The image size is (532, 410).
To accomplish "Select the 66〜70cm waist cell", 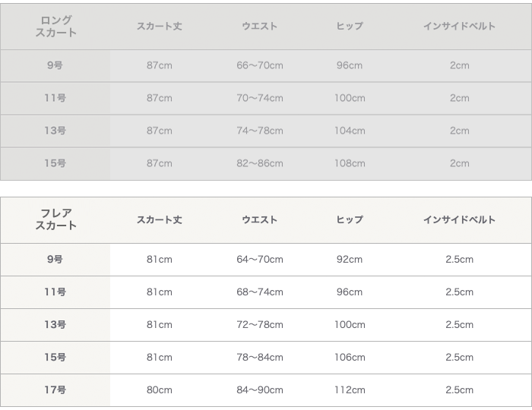I will pyautogui.click(x=260, y=66).
